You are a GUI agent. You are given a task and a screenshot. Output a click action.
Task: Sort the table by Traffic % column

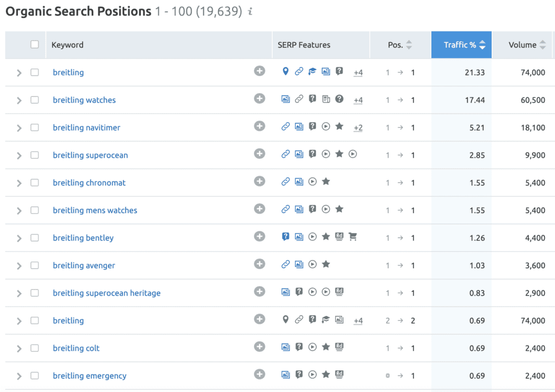[461, 44]
